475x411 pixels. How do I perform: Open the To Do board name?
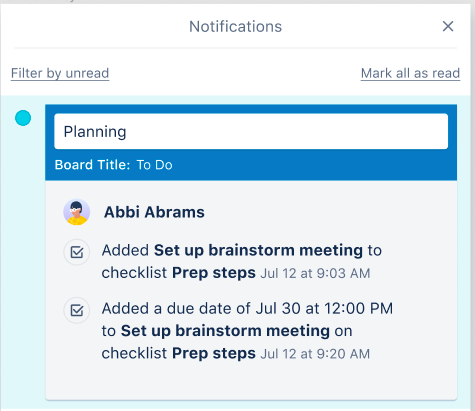pyautogui.click(x=154, y=165)
